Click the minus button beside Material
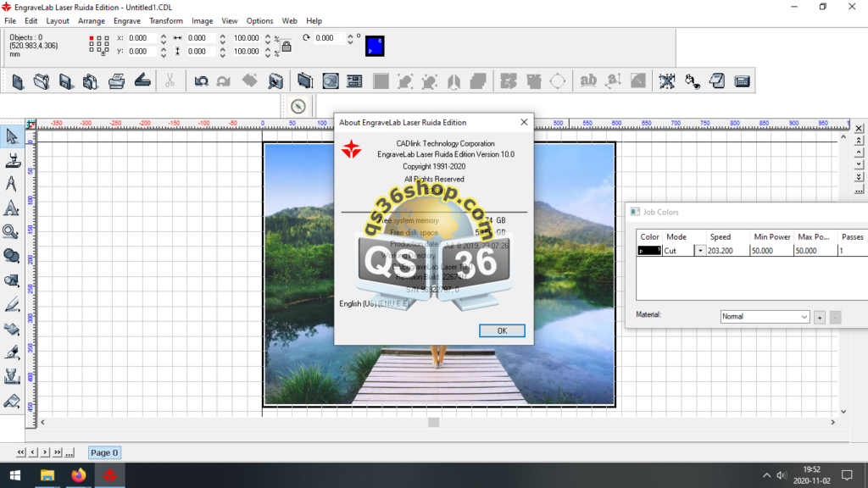The height and width of the screenshot is (488, 868). pos(835,317)
